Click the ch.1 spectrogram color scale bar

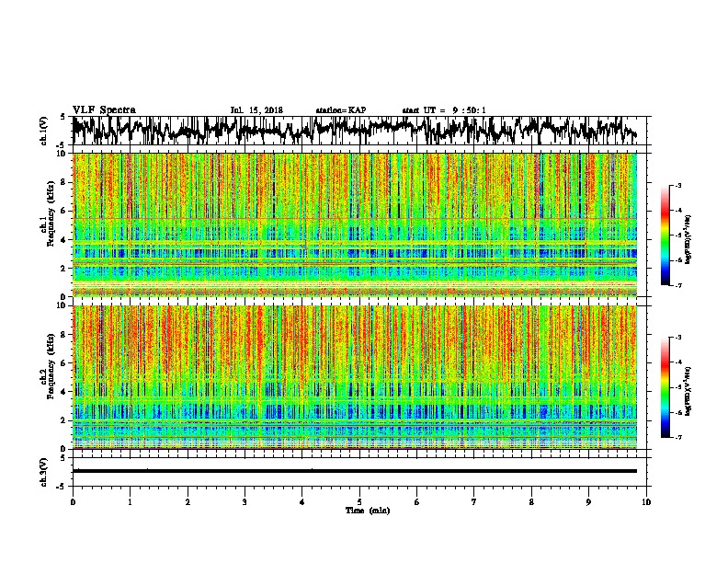[665, 236]
